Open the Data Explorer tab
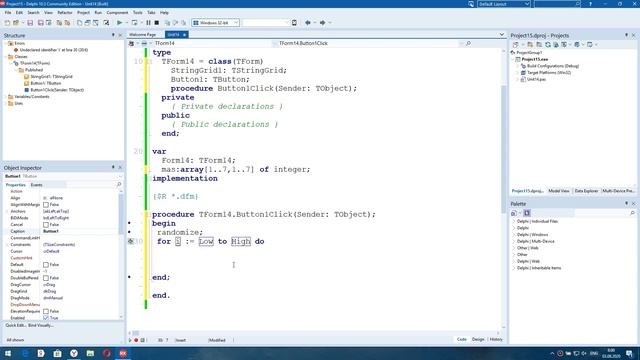This screenshot has height=360, width=640. point(586,191)
